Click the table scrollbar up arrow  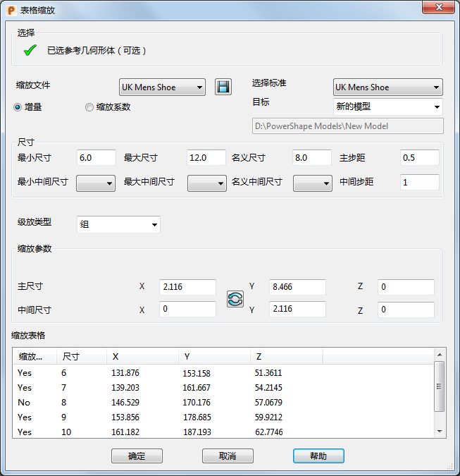pyautogui.click(x=440, y=355)
